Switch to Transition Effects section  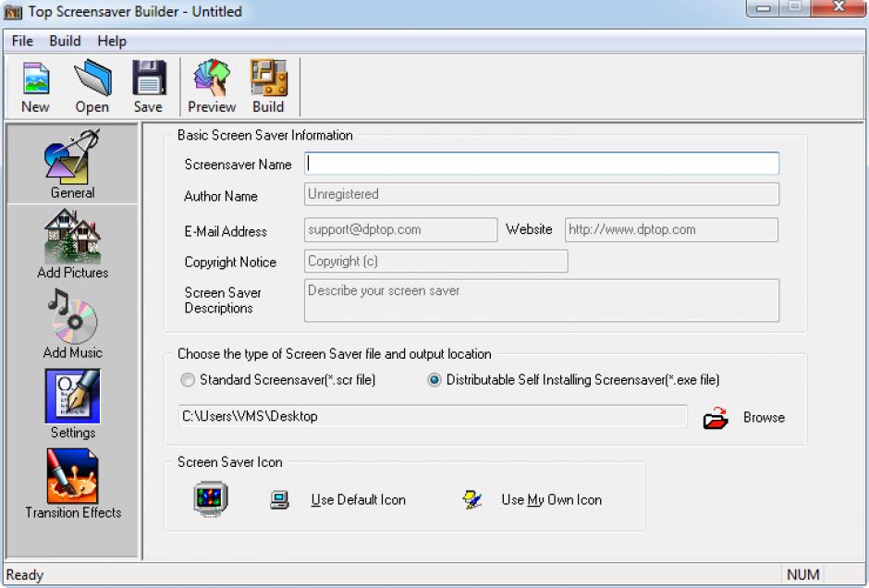pyautogui.click(x=72, y=484)
